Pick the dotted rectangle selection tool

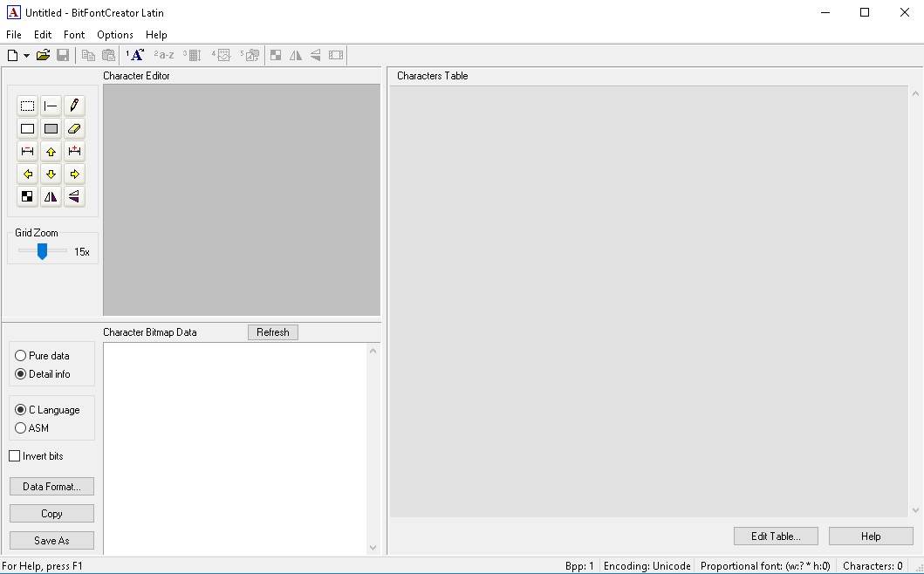pyautogui.click(x=28, y=106)
